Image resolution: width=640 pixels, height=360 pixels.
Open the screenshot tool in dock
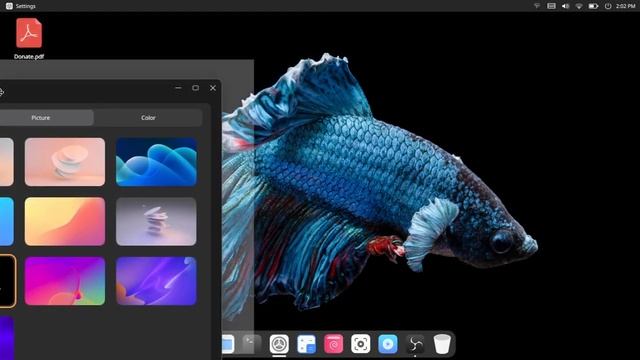tap(361, 344)
